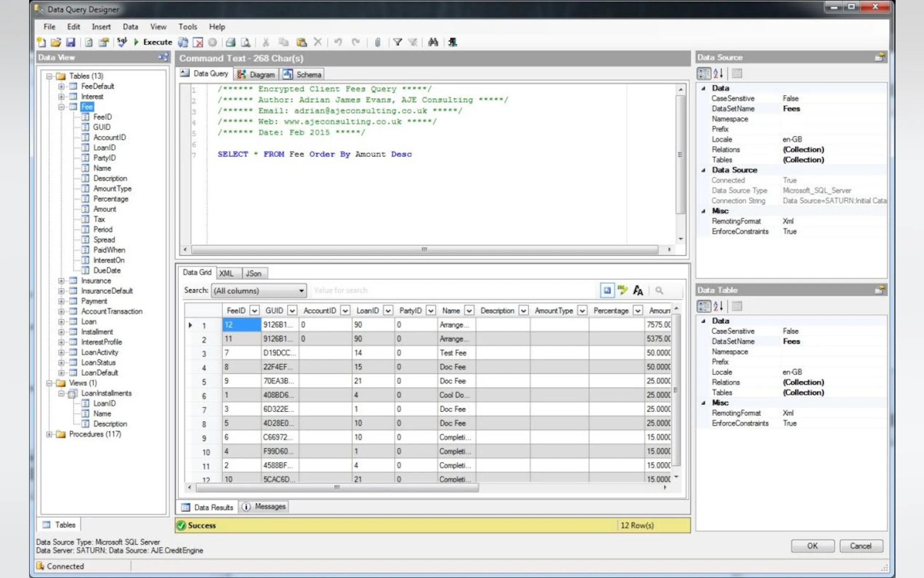Click the binoculars Find icon

click(433, 42)
